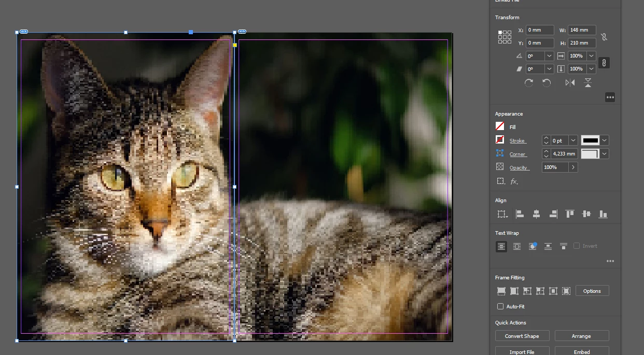Click the Import File button

coord(522,352)
